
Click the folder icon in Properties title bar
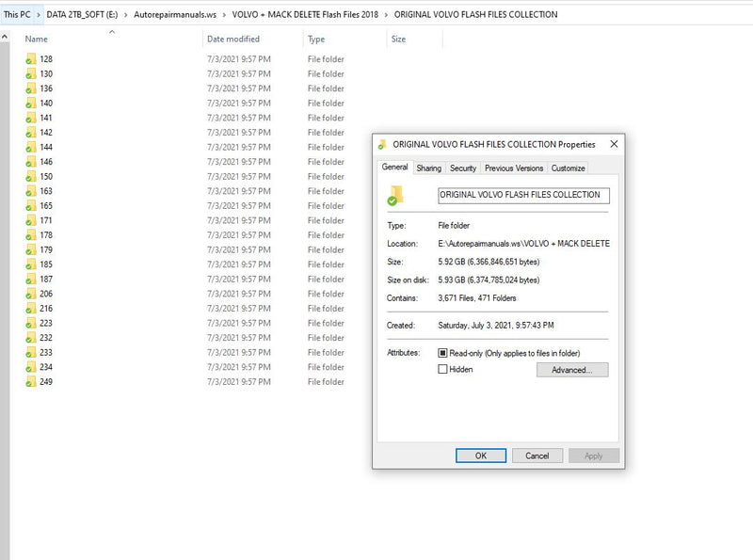coord(380,144)
